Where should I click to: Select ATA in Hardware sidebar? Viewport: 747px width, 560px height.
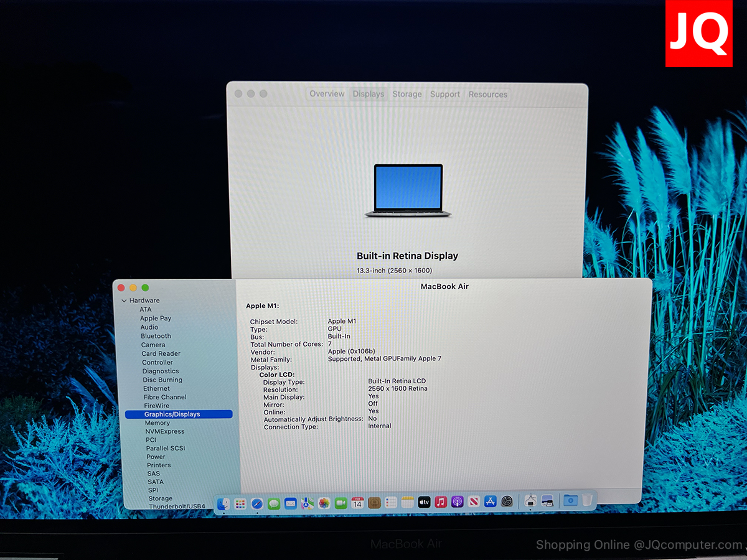tap(145, 309)
